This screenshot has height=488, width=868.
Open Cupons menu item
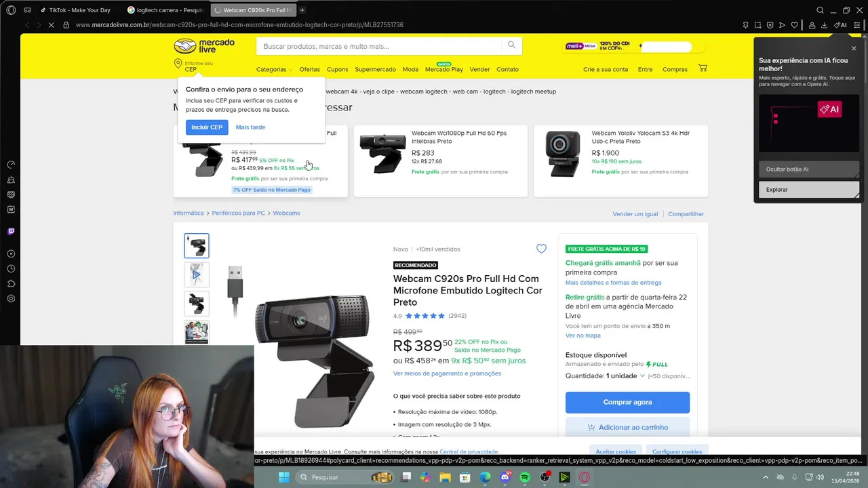coord(337,69)
